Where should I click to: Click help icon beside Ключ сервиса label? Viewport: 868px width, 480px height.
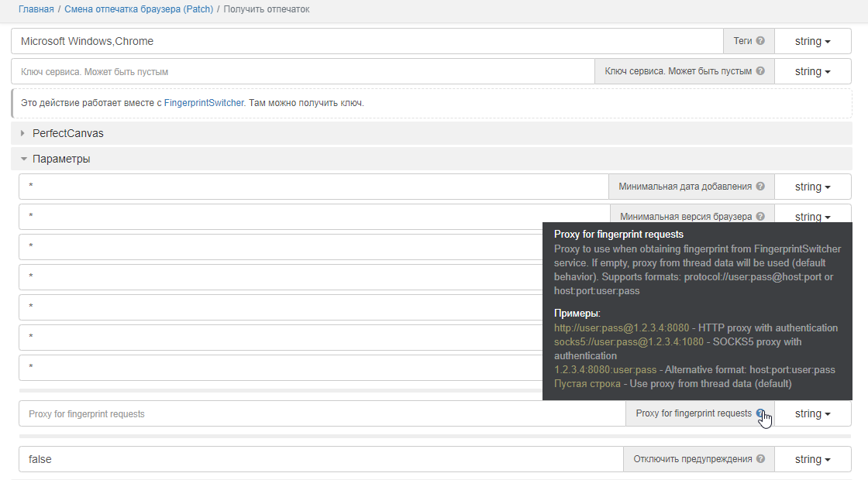tap(760, 70)
